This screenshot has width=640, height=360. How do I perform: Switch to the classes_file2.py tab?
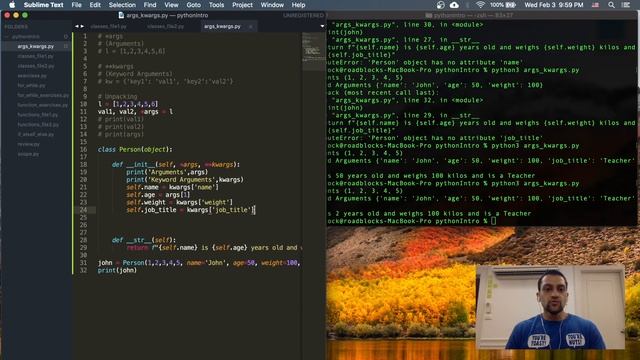[x=165, y=26]
